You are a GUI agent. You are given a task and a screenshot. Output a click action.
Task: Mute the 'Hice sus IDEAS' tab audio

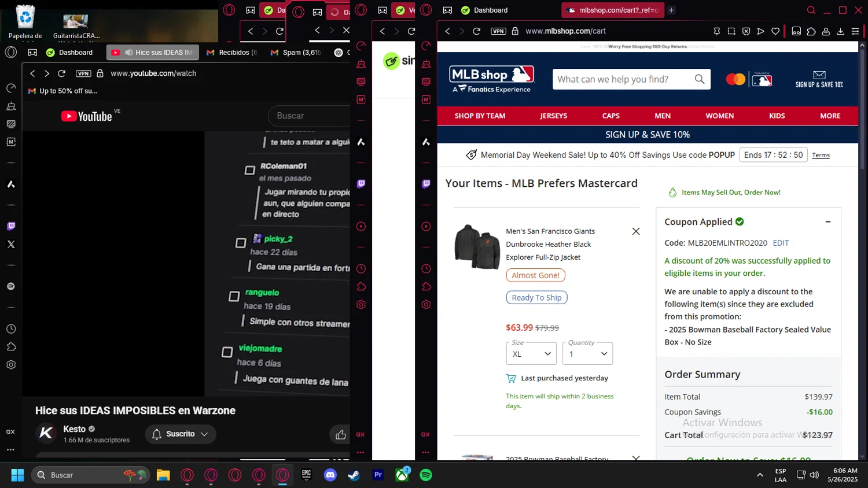[x=128, y=52]
